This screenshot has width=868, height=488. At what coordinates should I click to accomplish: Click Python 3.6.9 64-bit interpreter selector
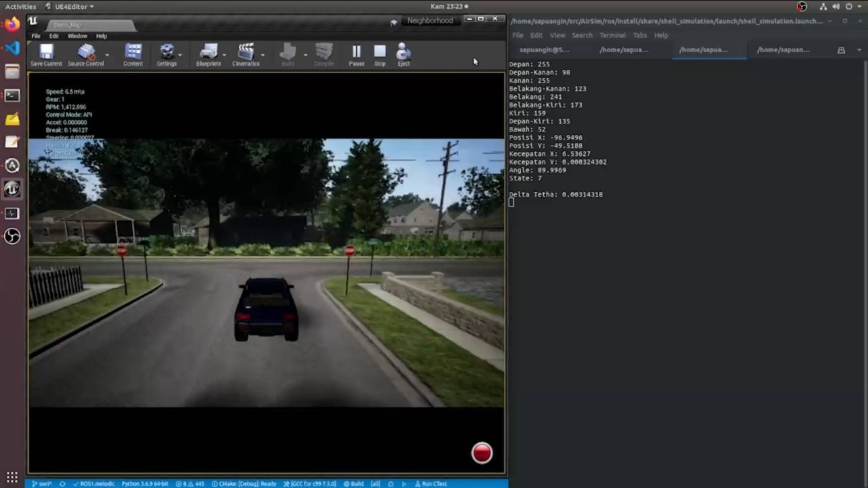coord(144,484)
